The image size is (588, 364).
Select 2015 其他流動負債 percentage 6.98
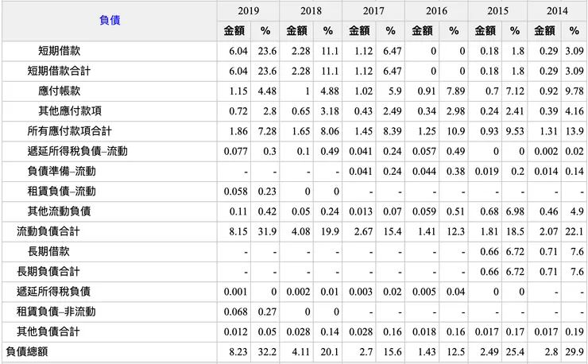(x=515, y=211)
